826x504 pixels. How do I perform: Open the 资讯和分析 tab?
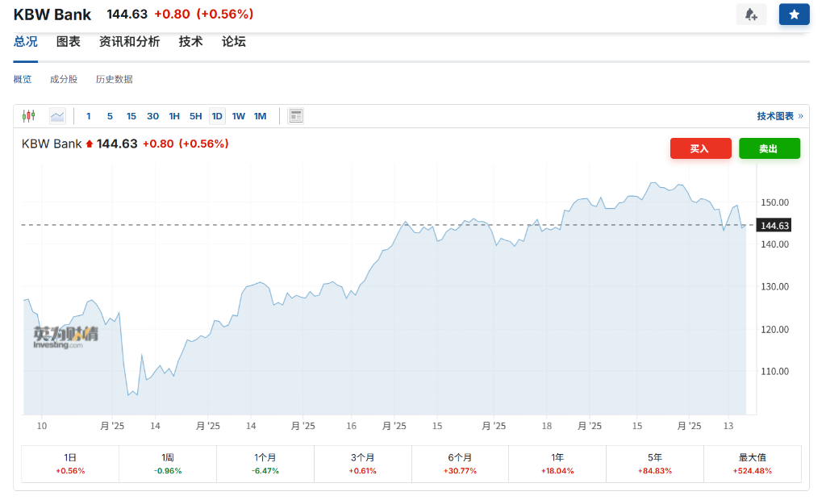129,42
